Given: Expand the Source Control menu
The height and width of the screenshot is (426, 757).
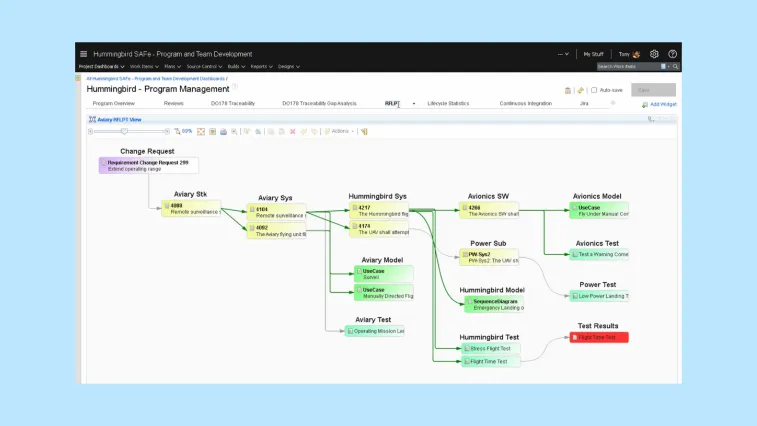Looking at the screenshot, I should [204, 67].
